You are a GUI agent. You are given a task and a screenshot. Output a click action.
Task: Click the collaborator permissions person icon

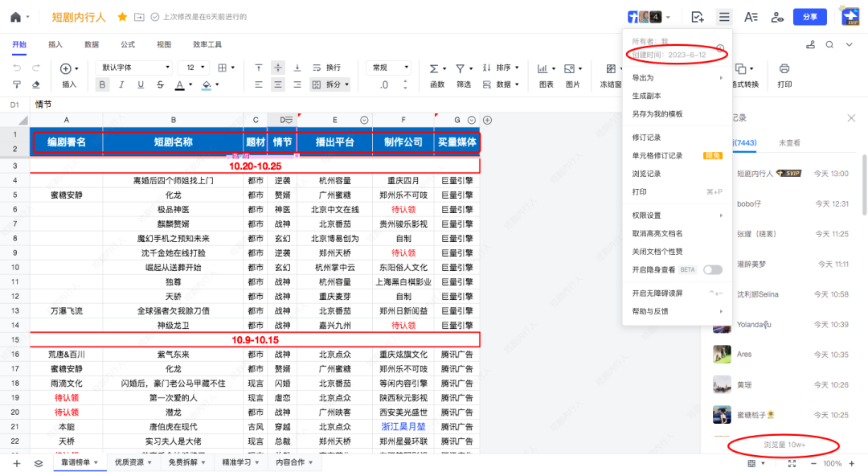[777, 17]
